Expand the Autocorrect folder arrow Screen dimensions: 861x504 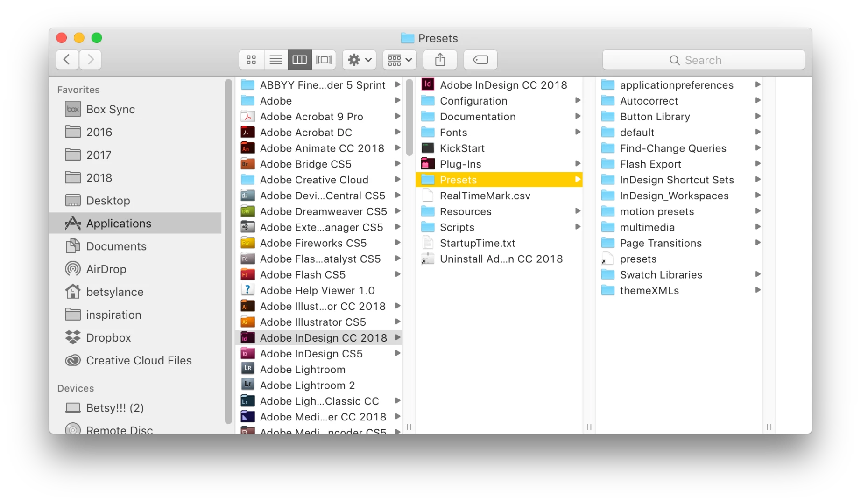pos(758,100)
